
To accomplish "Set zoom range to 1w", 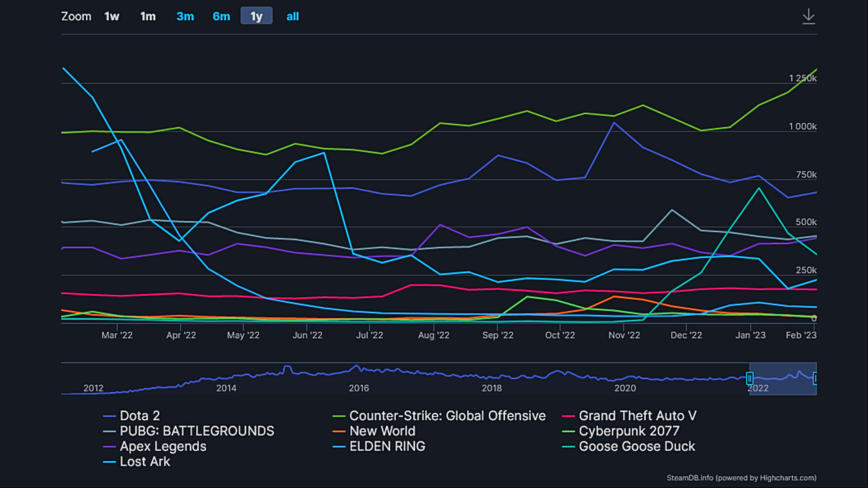I will [112, 16].
